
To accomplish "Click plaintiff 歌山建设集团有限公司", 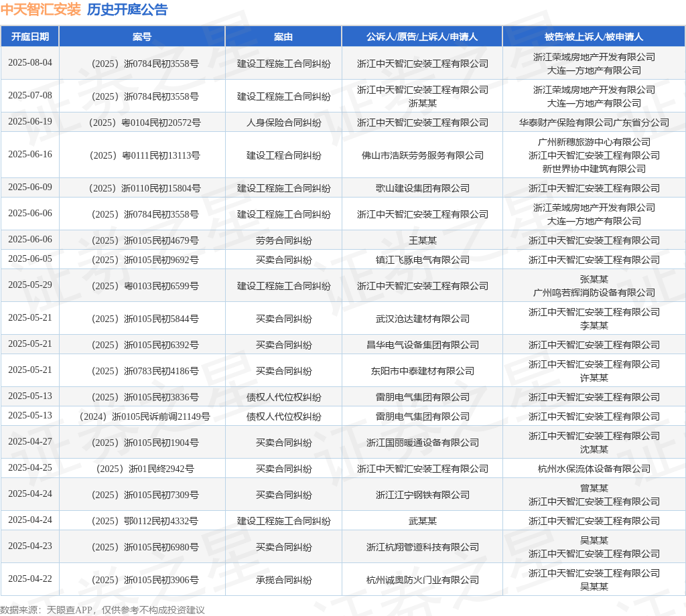I will pyautogui.click(x=422, y=188).
